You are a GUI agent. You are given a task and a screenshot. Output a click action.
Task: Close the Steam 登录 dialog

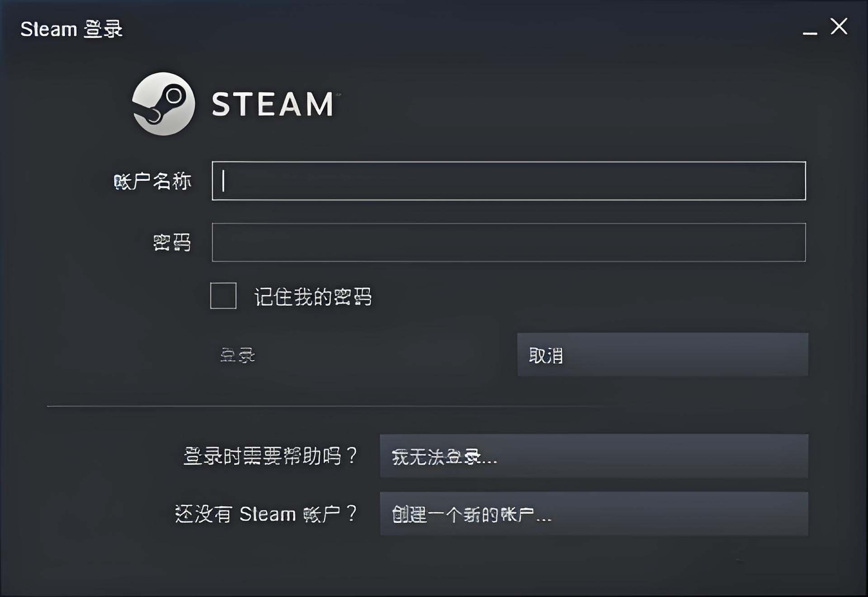click(839, 27)
